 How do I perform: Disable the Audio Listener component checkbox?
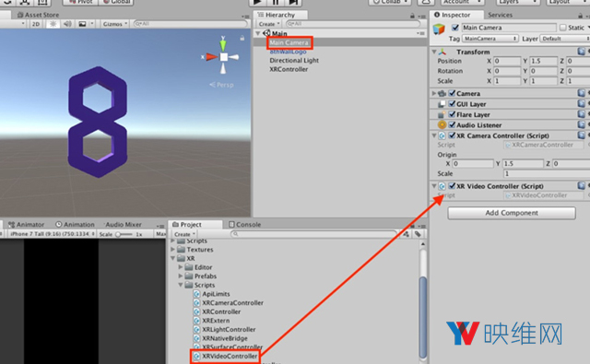pyautogui.click(x=453, y=124)
